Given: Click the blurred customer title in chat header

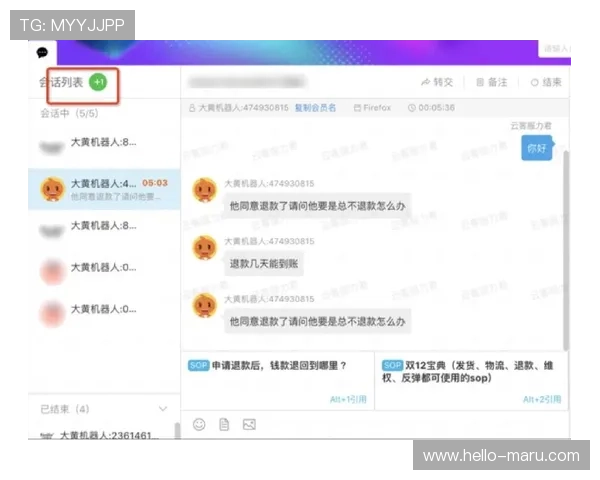Looking at the screenshot, I should [247, 82].
